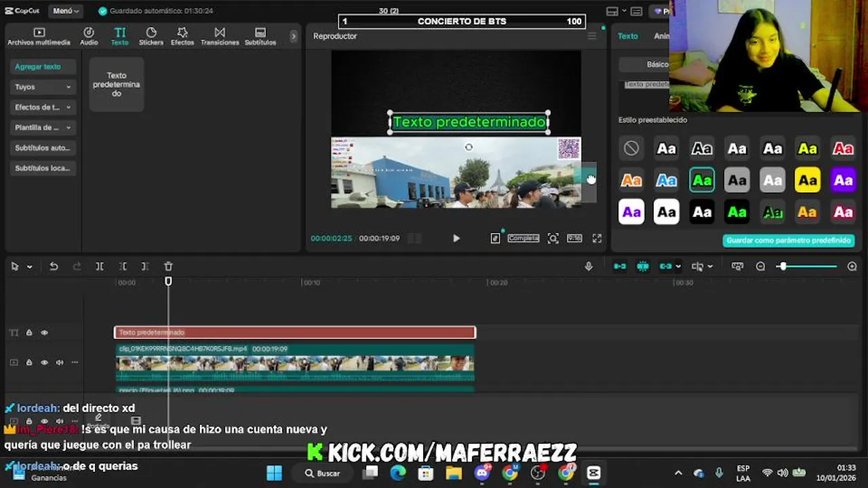This screenshot has width=868, height=488.
Task: Delete the left portion of the clip
Action: pyautogui.click(x=123, y=266)
